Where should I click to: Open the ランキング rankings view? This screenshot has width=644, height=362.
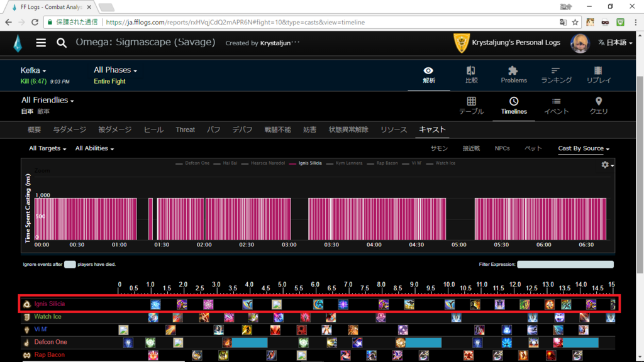click(x=556, y=75)
